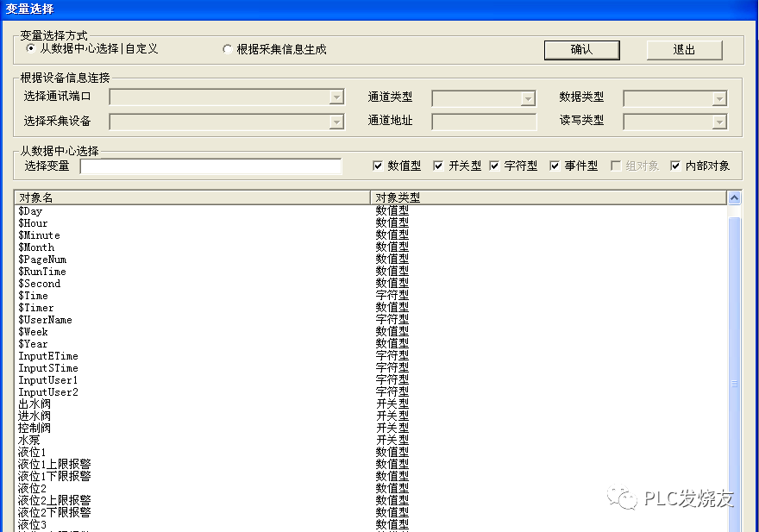Click the 退出 exit button
Screen dimensions: 759x532
[683, 49]
